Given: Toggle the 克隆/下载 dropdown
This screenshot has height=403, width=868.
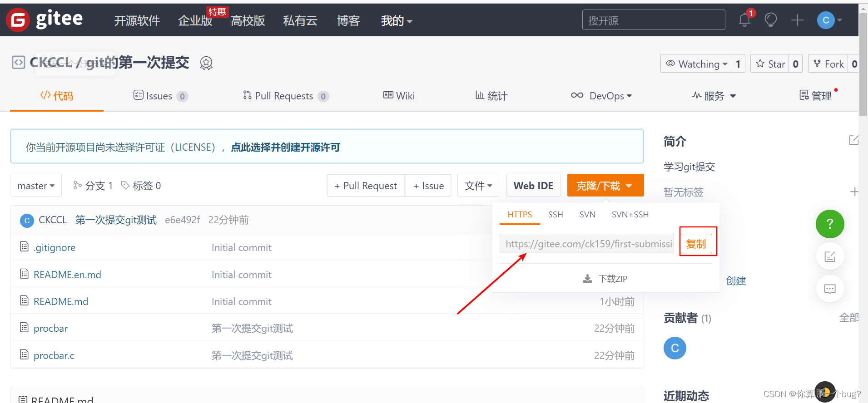Looking at the screenshot, I should tap(605, 186).
